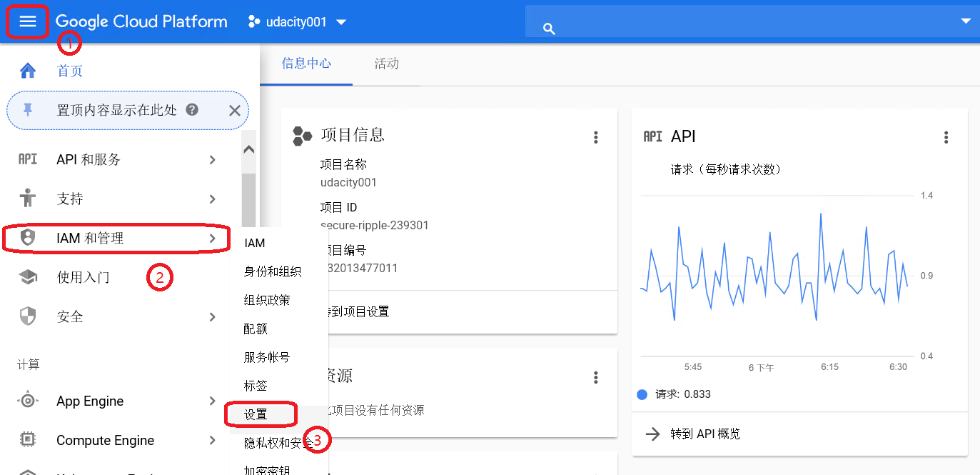Image resolution: width=980 pixels, height=475 pixels.
Task: Expand the 安全 submenu chevron
Action: pos(213,316)
